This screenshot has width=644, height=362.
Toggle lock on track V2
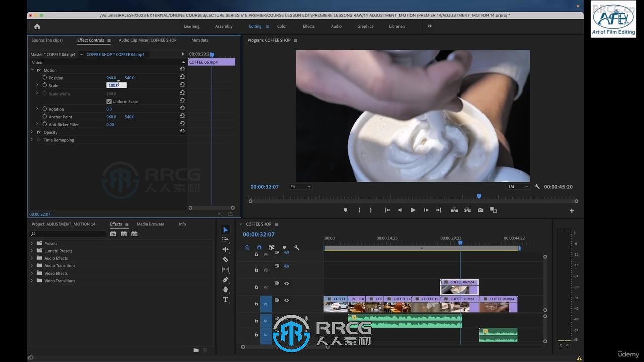pos(256,287)
